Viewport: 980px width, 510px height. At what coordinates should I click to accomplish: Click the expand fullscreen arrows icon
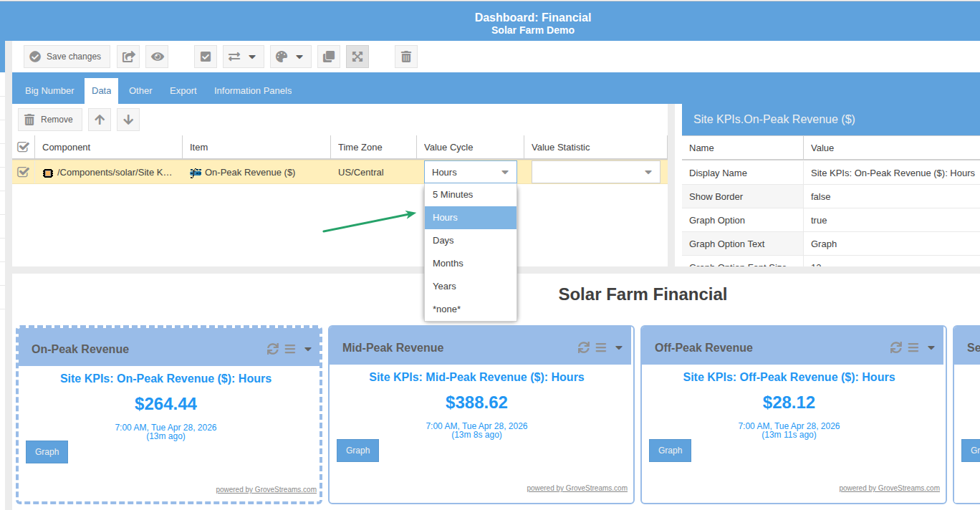[x=357, y=57]
